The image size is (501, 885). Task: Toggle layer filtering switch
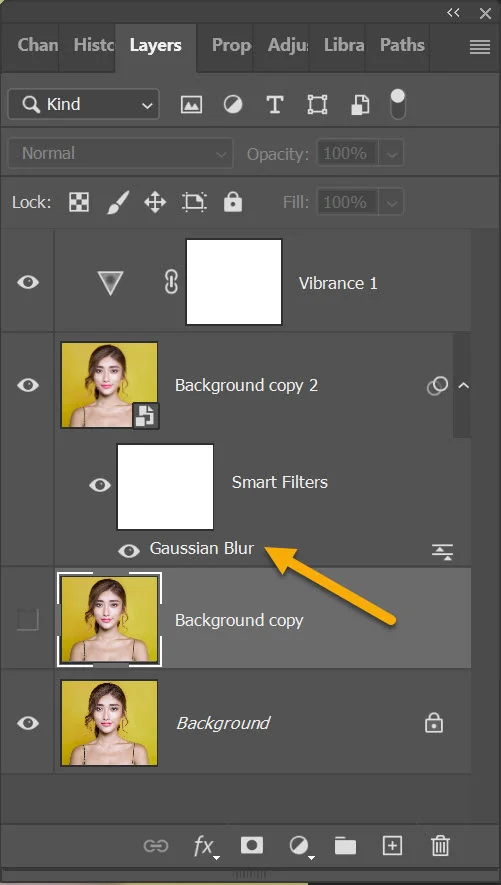point(398,104)
